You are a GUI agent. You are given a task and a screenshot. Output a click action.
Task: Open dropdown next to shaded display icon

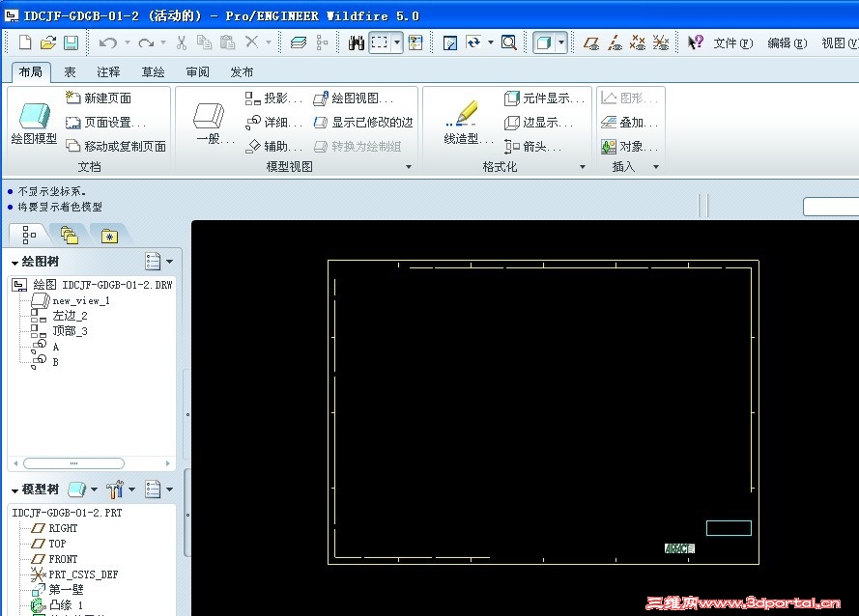[x=561, y=42]
